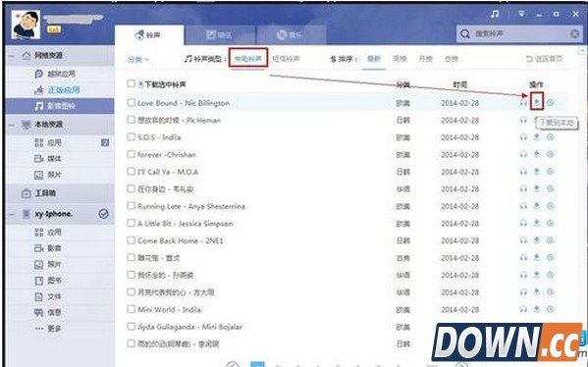Open the title bar dropdown menu icon
The image size is (588, 367).
521,14
